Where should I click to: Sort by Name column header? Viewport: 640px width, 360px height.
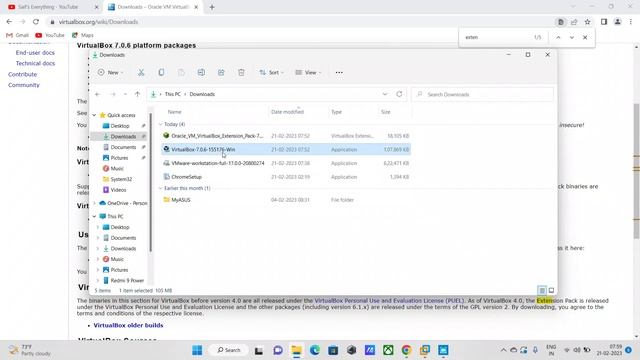[174, 112]
